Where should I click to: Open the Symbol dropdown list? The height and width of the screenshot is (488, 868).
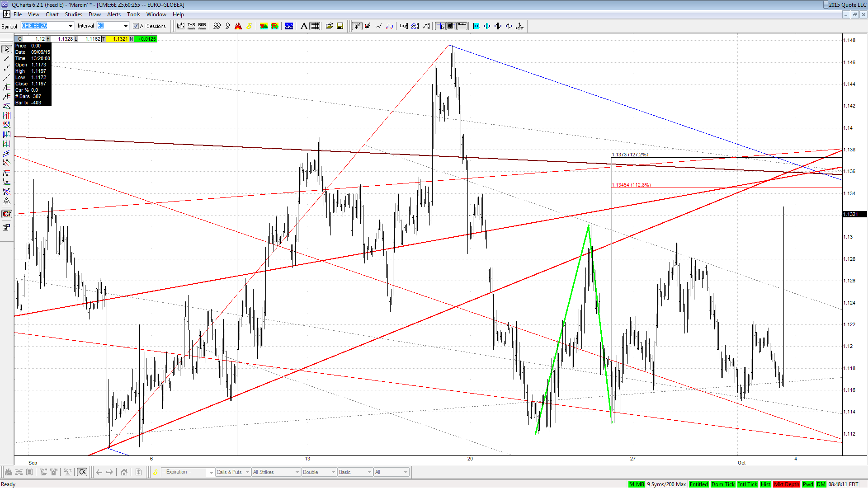click(x=71, y=26)
